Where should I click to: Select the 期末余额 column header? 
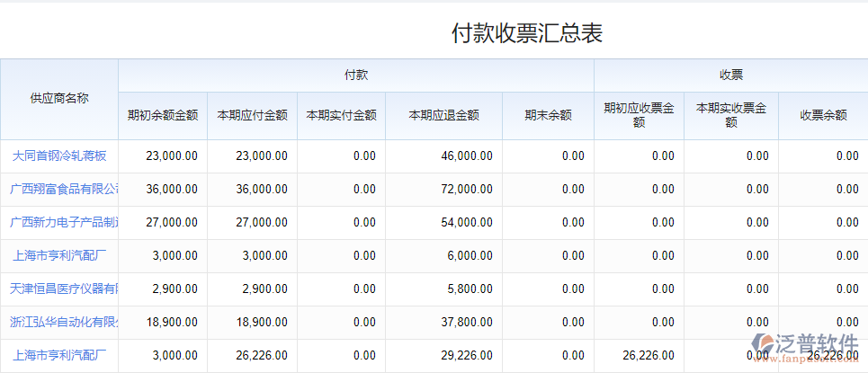pos(548,115)
